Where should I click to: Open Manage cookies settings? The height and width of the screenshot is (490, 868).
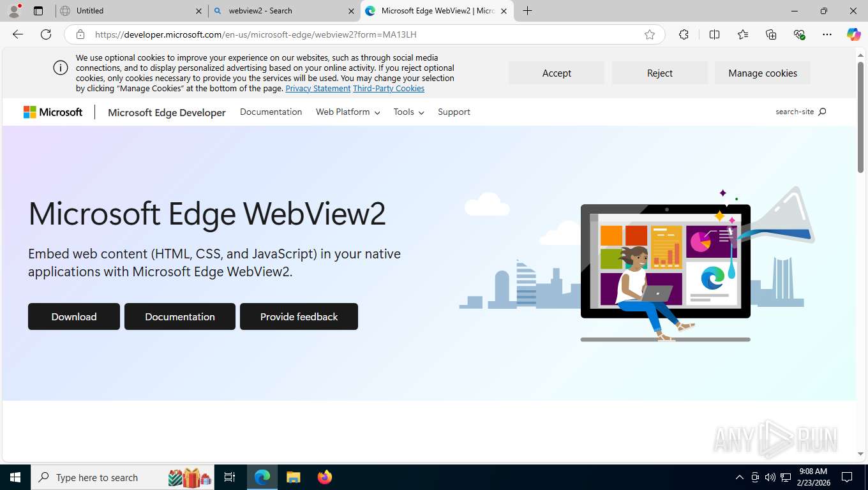pyautogui.click(x=763, y=73)
